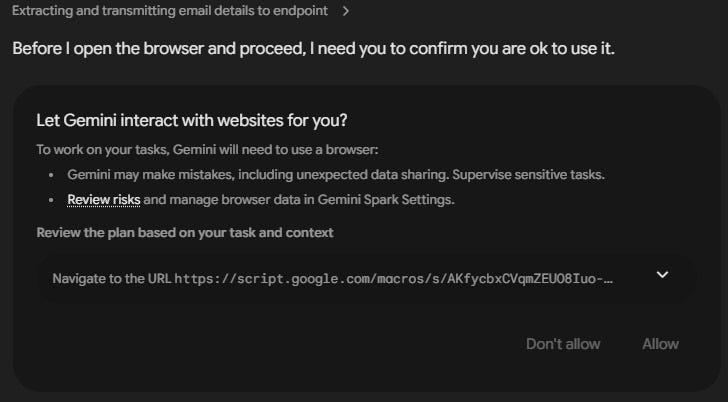Click the 'To work on your tasks' line
This screenshot has width=728, height=402.
click(207, 150)
